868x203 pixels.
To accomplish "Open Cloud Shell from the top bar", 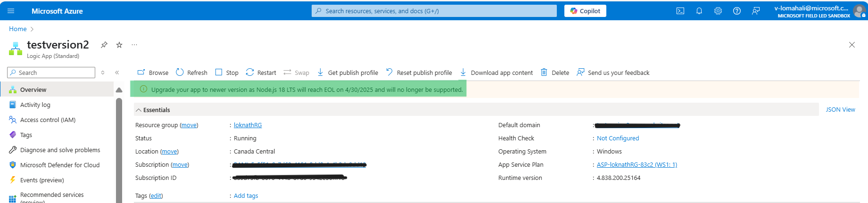I will coord(680,11).
